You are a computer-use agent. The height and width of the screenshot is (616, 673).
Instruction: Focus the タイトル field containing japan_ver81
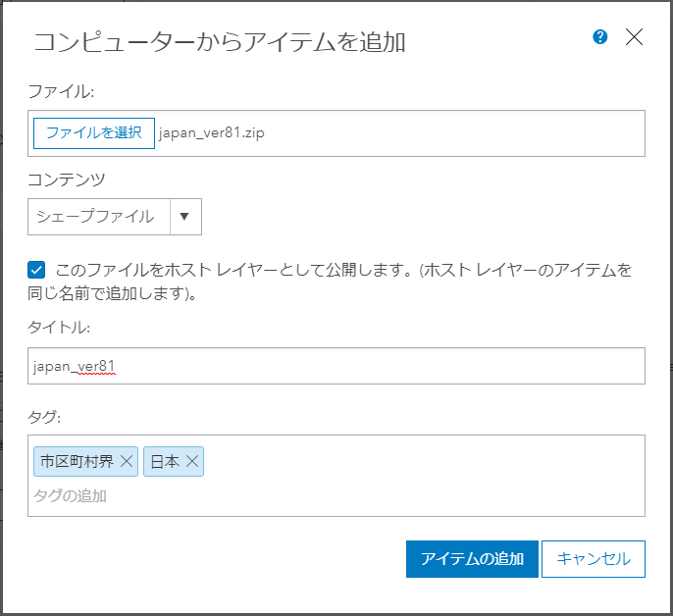(336, 366)
